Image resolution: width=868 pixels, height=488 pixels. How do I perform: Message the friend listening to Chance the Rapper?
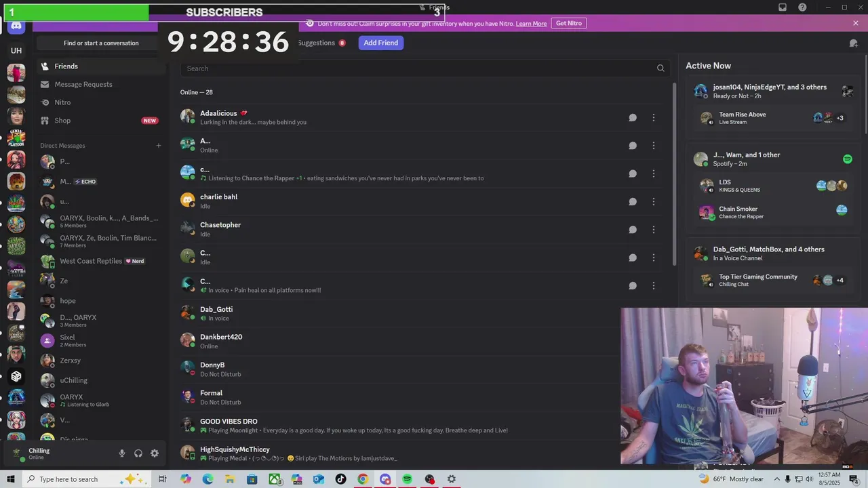[633, 174]
